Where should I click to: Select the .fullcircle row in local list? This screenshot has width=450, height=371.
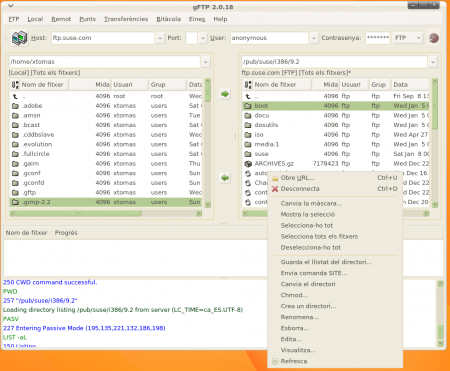pyautogui.click(x=106, y=154)
